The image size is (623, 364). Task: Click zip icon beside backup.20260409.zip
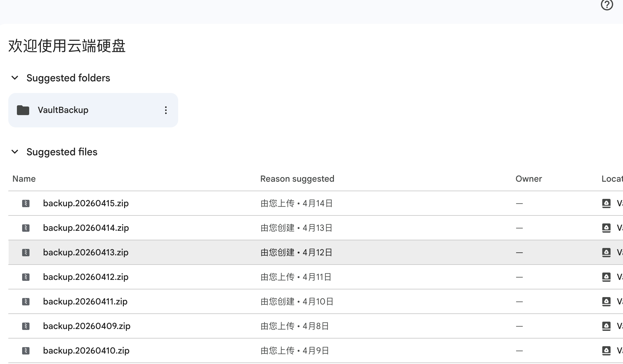26,326
